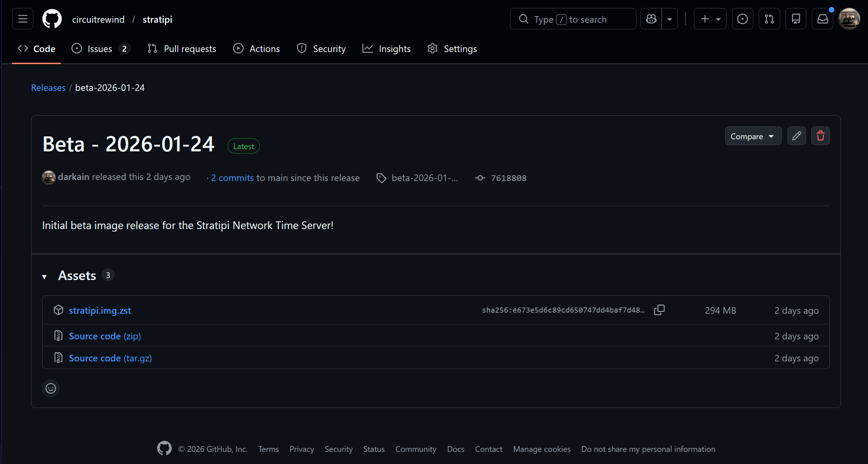The width and height of the screenshot is (868, 464).
Task: Switch to the Issues tab
Action: coord(100,49)
